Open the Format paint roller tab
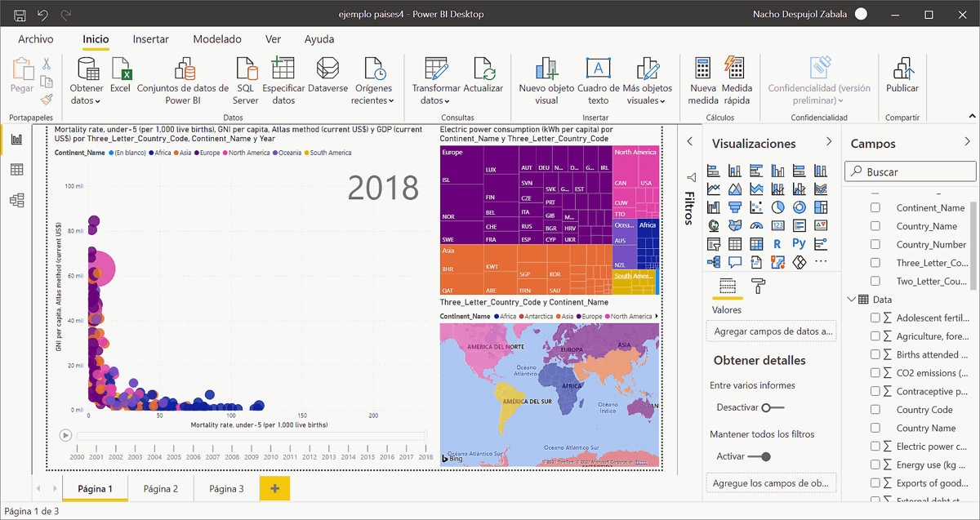Screen dimensions: 980x520 [759, 286]
